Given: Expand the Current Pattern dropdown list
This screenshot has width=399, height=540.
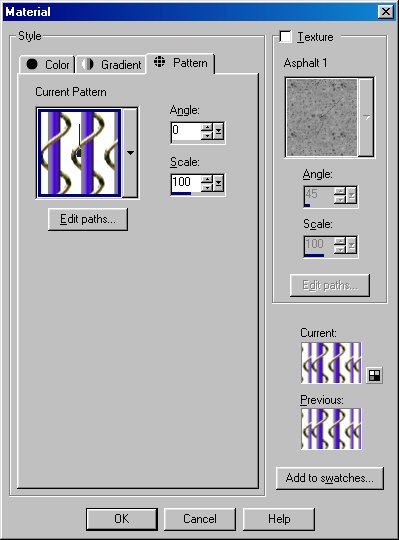Looking at the screenshot, I should (x=130, y=153).
